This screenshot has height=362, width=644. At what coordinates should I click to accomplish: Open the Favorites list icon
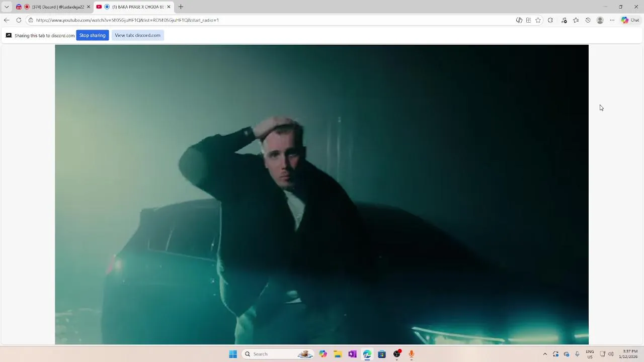click(x=576, y=20)
